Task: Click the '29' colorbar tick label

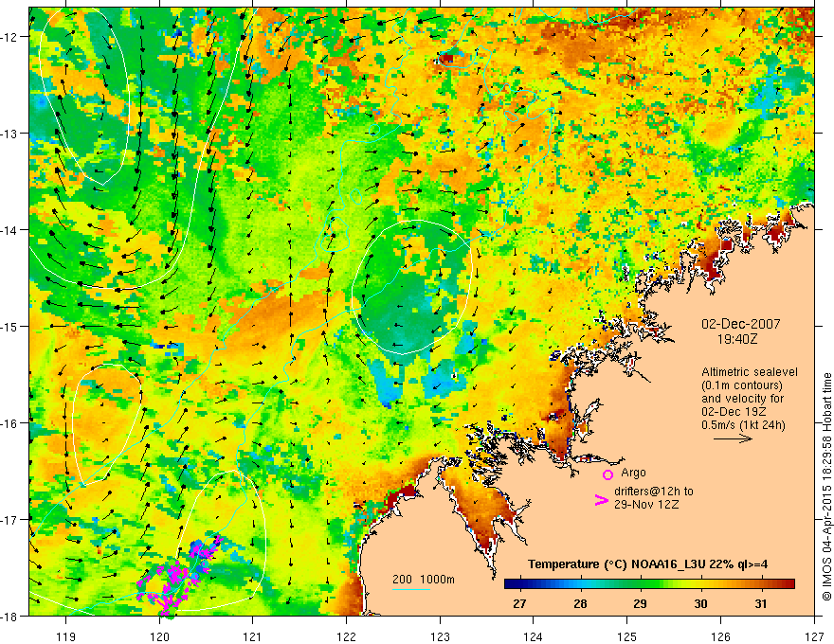Action: (x=641, y=603)
